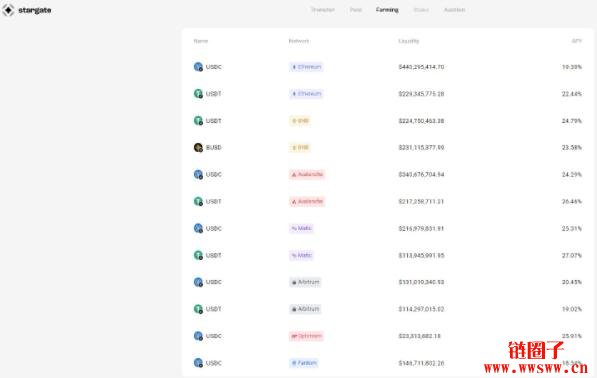Click the Arbitrum badge in USDC row
597x378 pixels.
coord(305,282)
